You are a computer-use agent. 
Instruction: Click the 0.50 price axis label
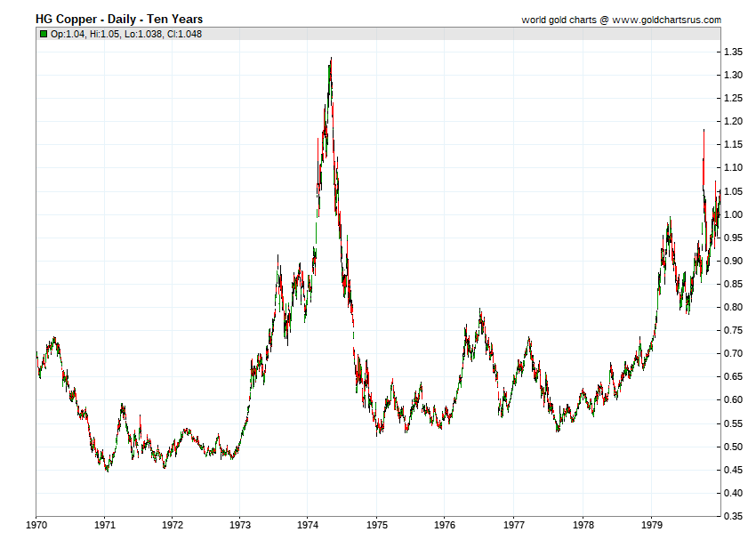click(x=734, y=447)
